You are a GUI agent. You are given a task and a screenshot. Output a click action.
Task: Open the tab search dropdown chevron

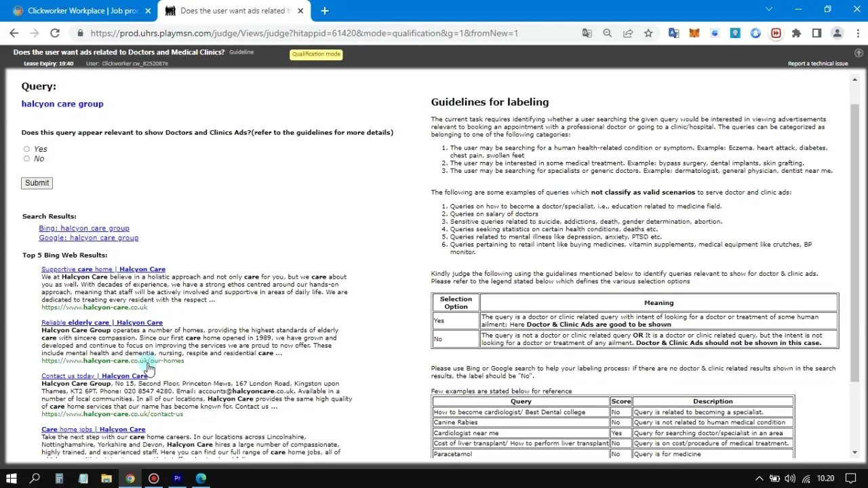768,9
